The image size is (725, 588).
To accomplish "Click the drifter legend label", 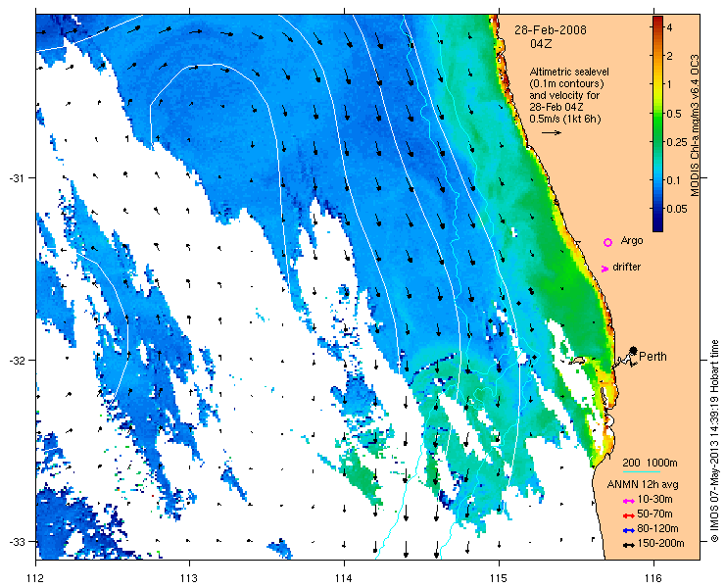I will coord(626,267).
